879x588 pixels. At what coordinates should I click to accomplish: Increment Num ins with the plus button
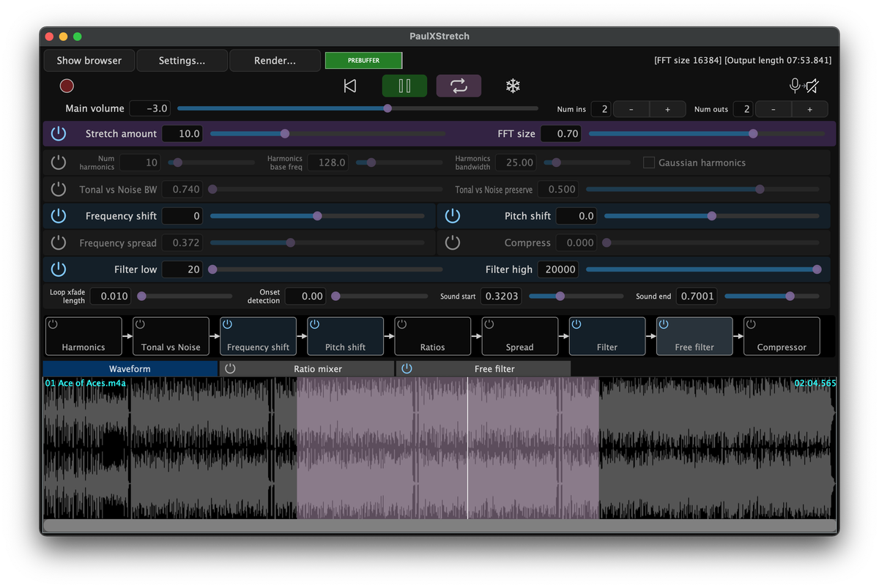pyautogui.click(x=667, y=108)
